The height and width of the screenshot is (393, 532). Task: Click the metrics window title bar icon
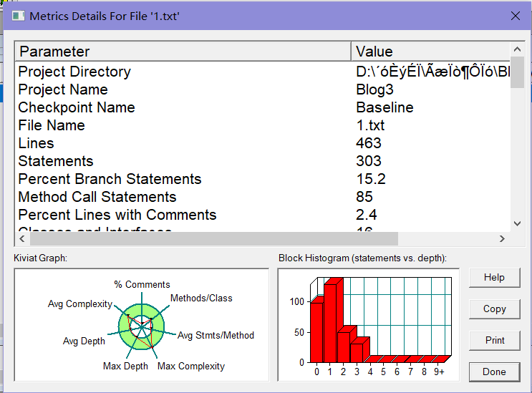point(19,16)
